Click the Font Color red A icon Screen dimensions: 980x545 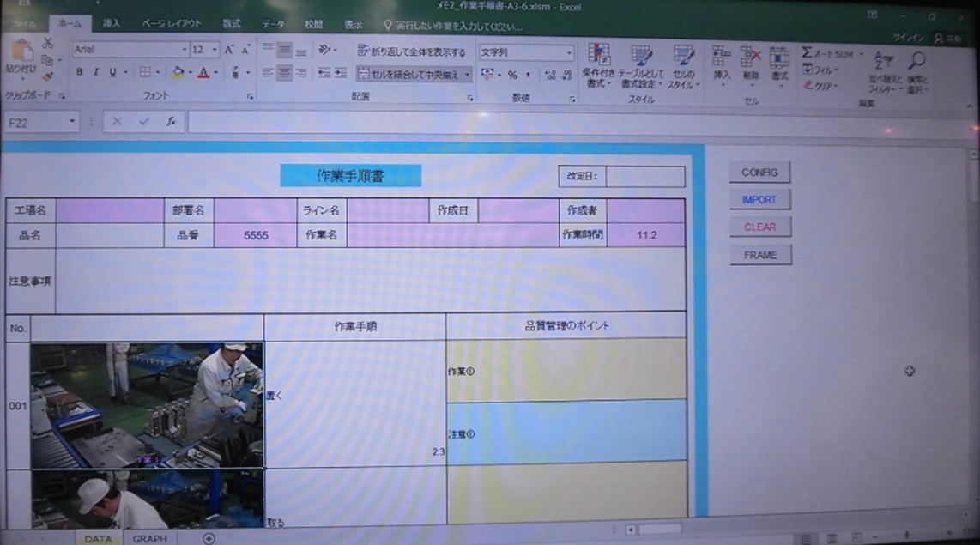tap(203, 72)
